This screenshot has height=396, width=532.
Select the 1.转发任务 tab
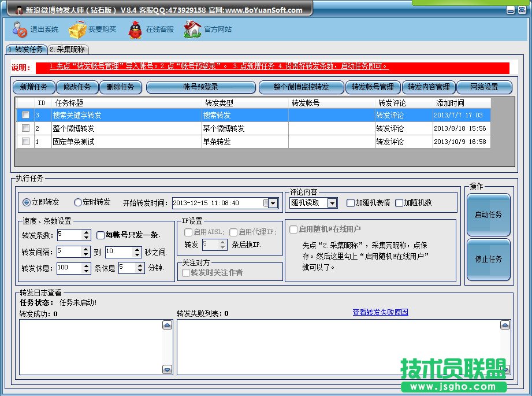25,50
